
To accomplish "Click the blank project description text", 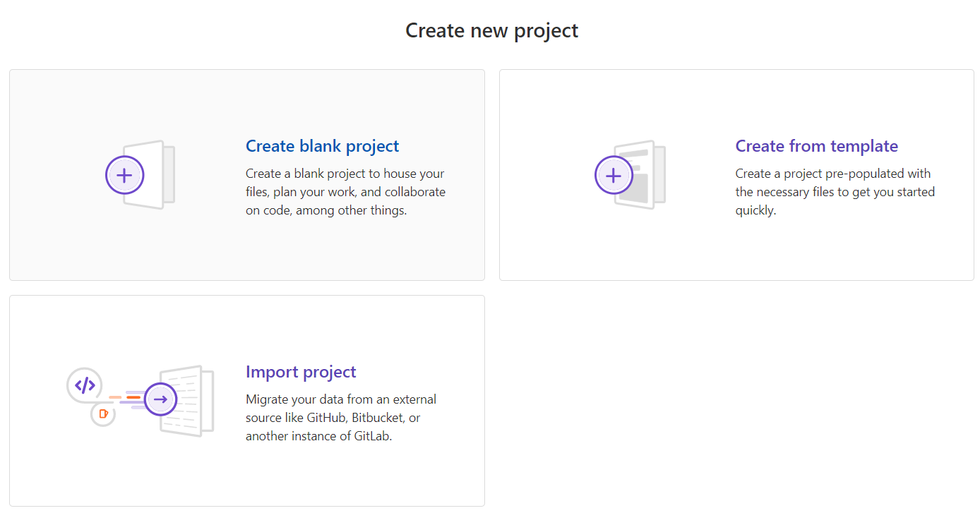I will 345,192.
